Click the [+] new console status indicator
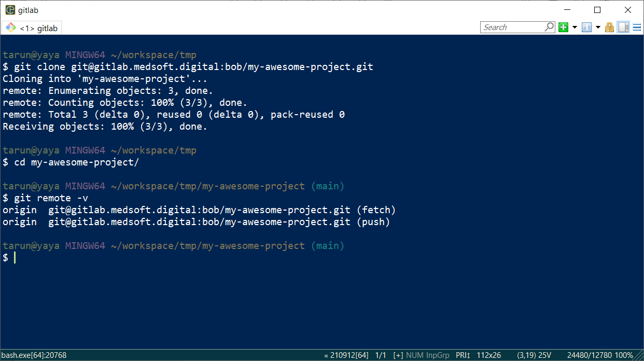This screenshot has height=361, width=644. click(x=398, y=355)
